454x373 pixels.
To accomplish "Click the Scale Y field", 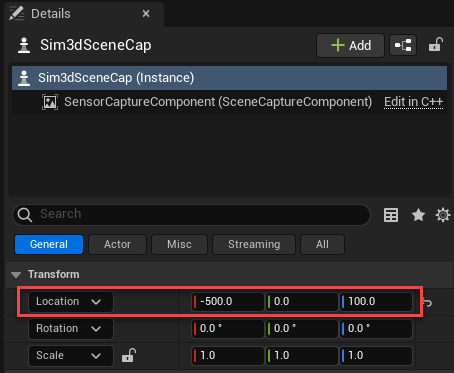I will [302, 356].
